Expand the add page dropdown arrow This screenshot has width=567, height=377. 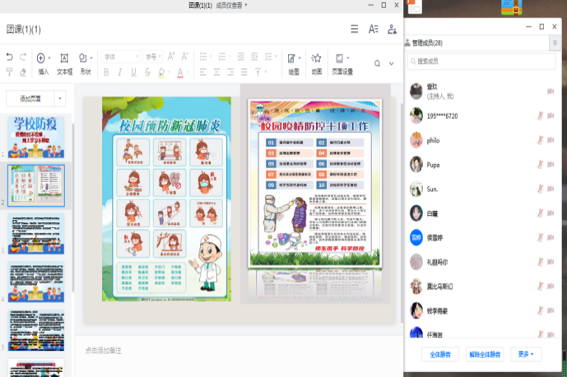pos(60,98)
